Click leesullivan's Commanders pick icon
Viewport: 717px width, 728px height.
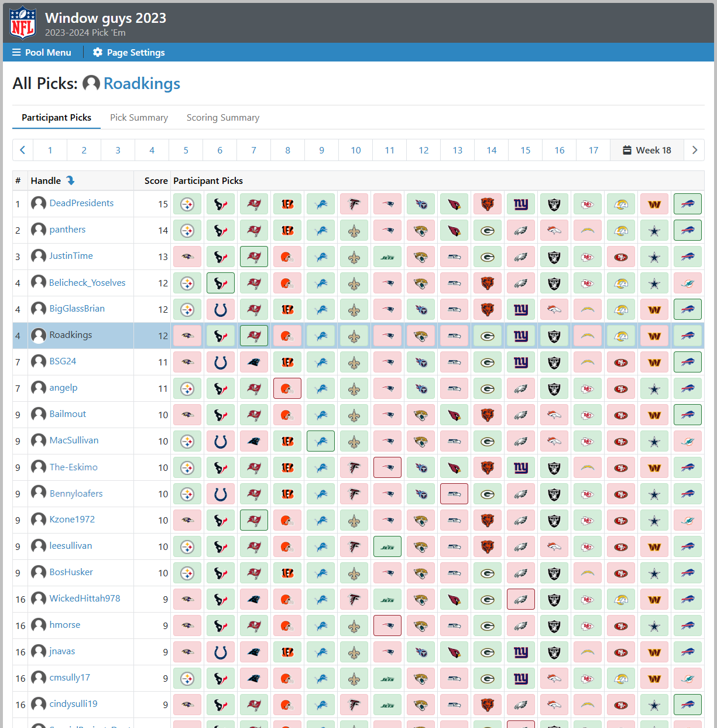click(654, 546)
